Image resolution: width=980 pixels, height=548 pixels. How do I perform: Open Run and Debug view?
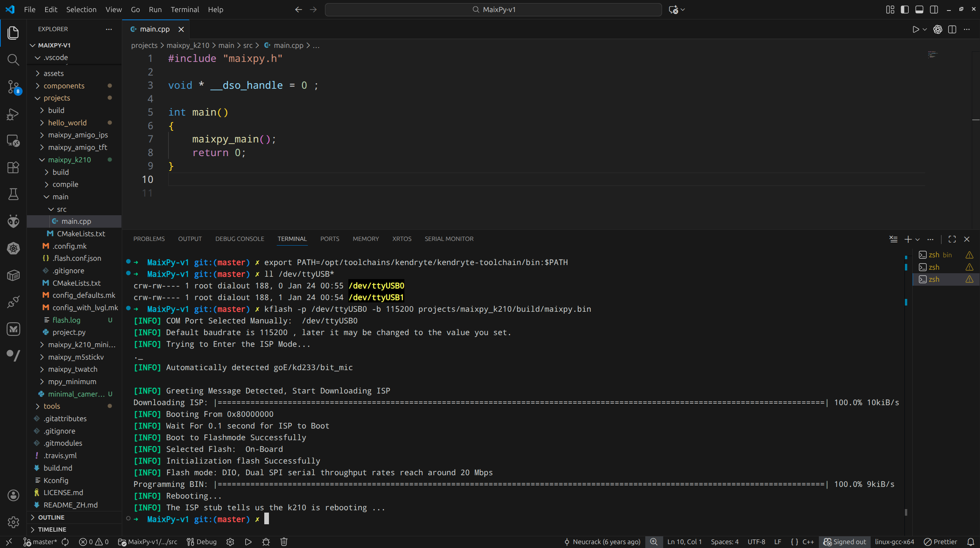[x=13, y=114]
